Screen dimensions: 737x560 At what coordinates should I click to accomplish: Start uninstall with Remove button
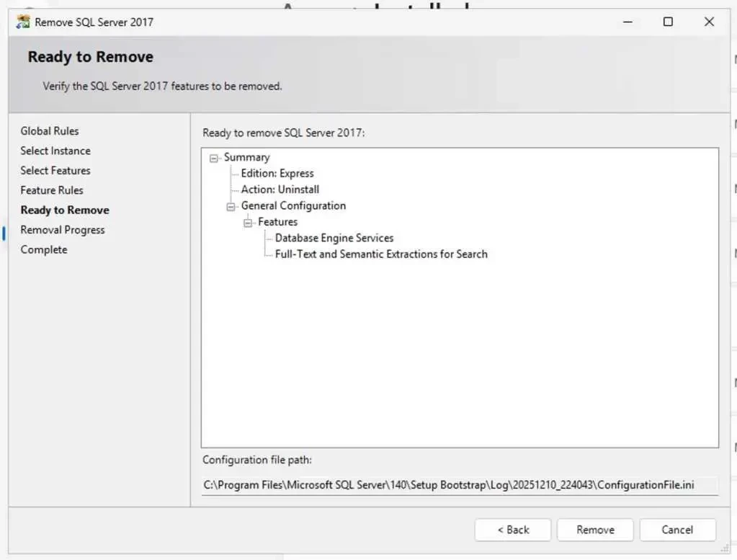coord(595,530)
